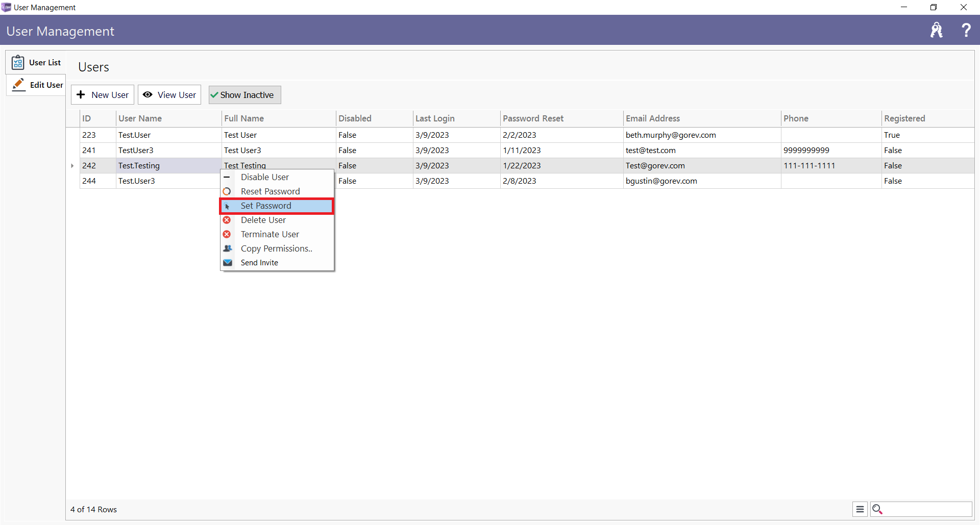The height and width of the screenshot is (525, 980).
Task: Choose Terminate User from context menu
Action: (277, 234)
